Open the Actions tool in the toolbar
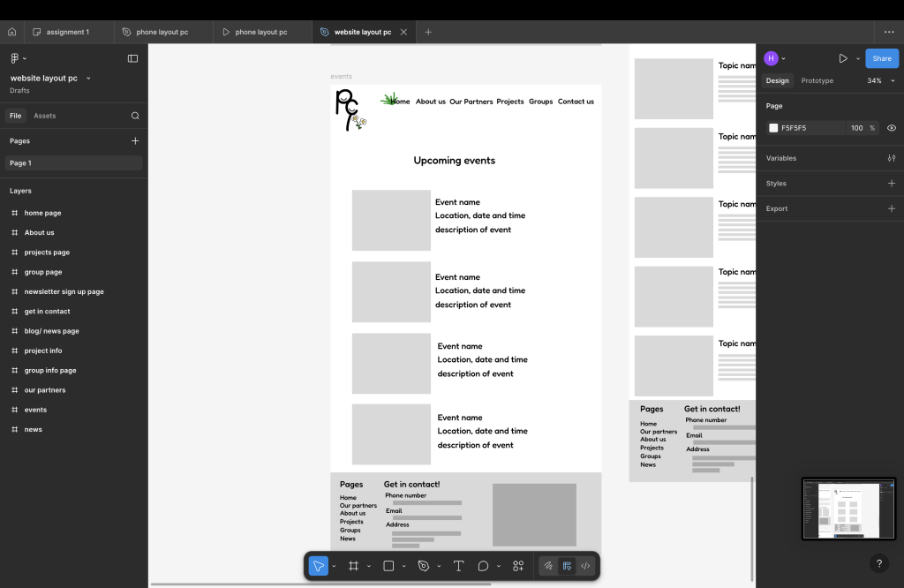Viewport: 904px width, 588px height. point(518,566)
